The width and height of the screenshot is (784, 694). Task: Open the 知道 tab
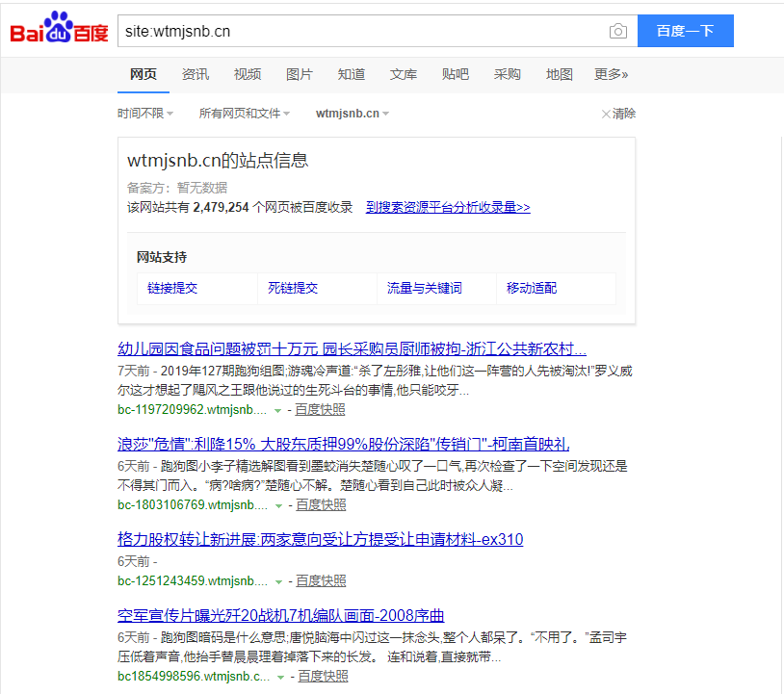click(352, 74)
